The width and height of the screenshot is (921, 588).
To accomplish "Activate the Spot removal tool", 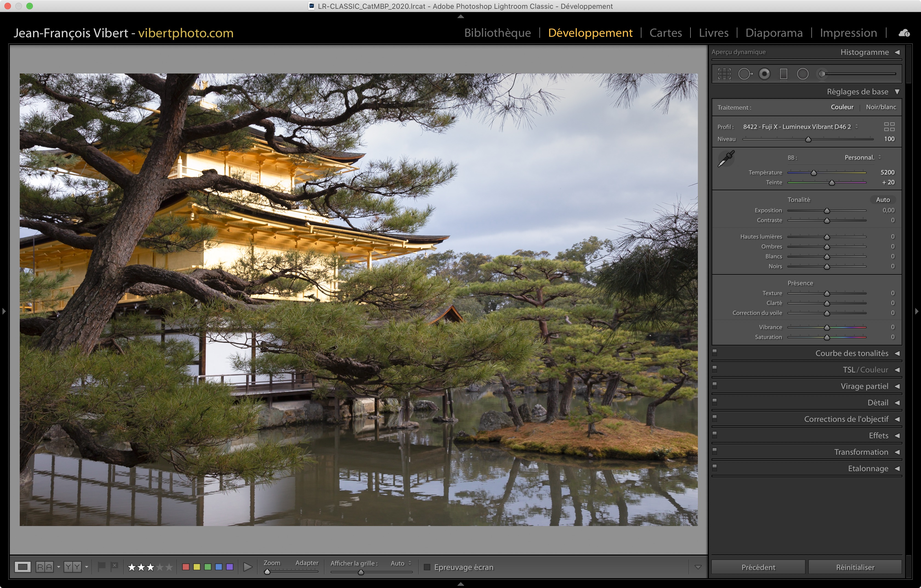I will 744,74.
